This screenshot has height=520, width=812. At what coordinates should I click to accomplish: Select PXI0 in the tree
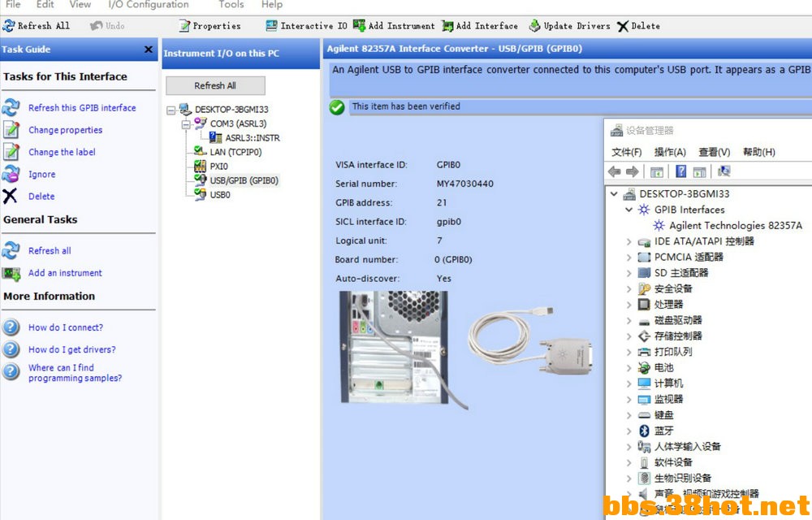click(x=218, y=167)
